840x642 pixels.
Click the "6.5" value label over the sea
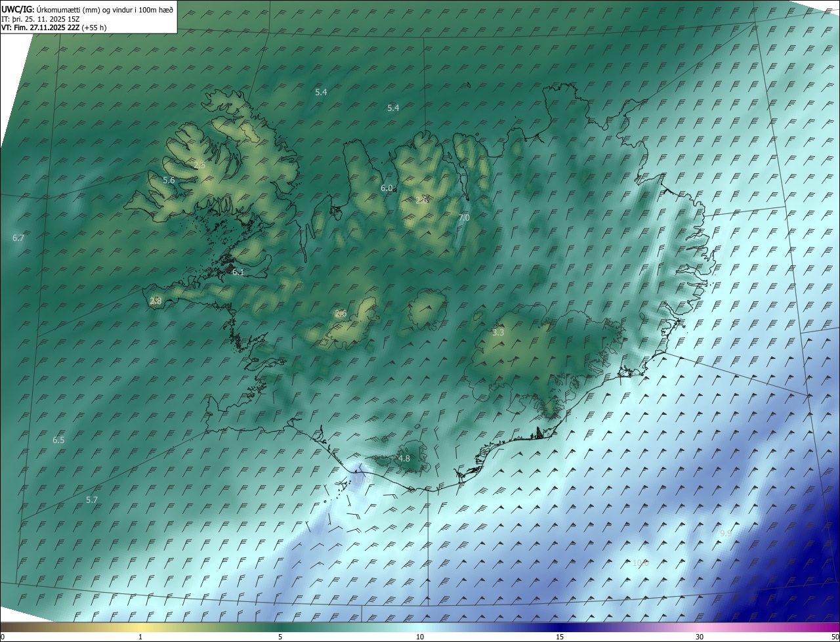(x=58, y=440)
